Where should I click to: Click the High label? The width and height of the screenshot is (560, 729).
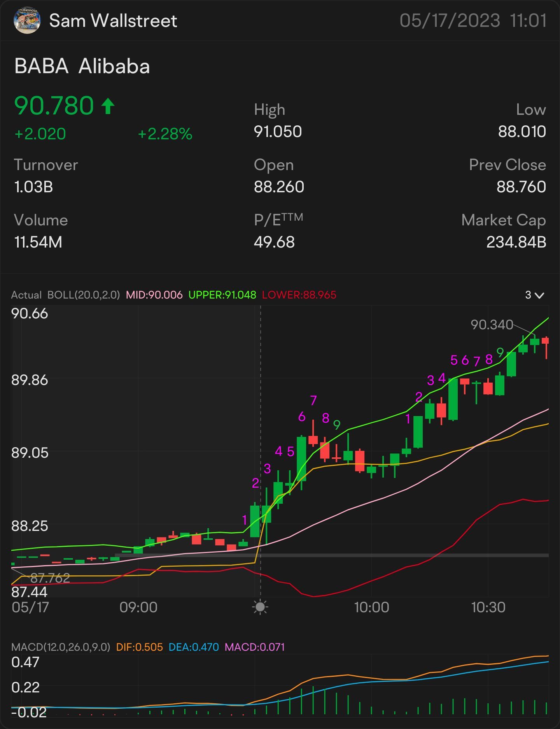click(269, 110)
